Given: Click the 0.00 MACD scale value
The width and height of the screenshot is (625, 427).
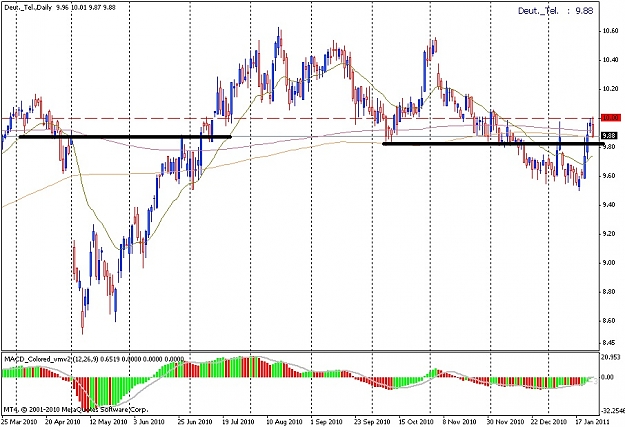Looking at the screenshot, I should pyautogui.click(x=608, y=377).
